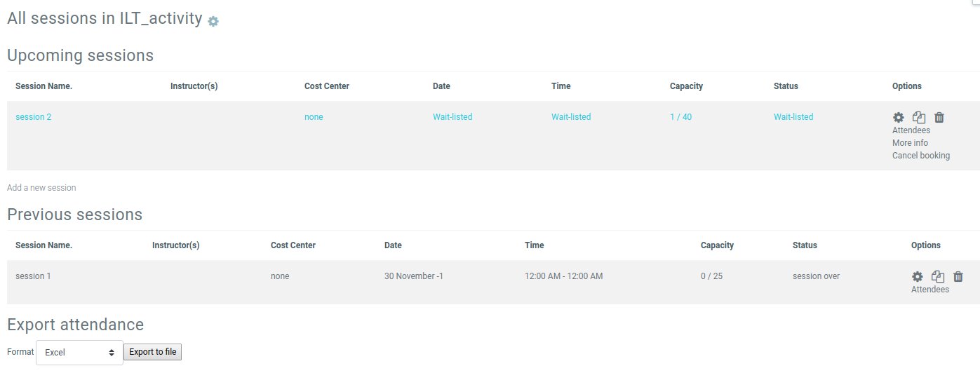Image resolution: width=980 pixels, height=373 pixels.
Task: Click Add a new session link
Action: tap(41, 188)
